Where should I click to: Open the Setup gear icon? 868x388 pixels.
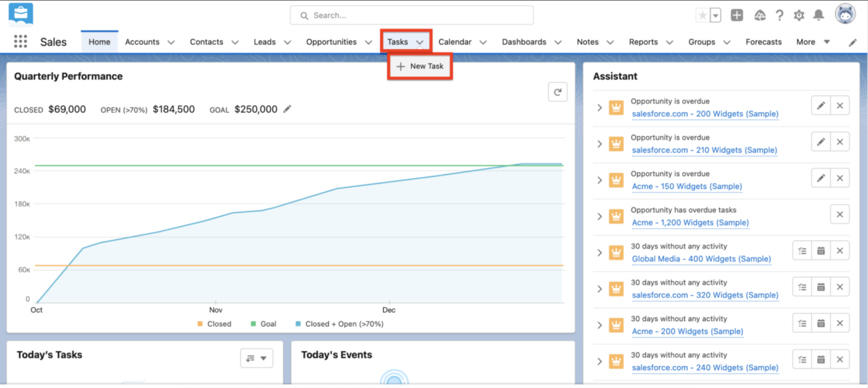(x=799, y=15)
